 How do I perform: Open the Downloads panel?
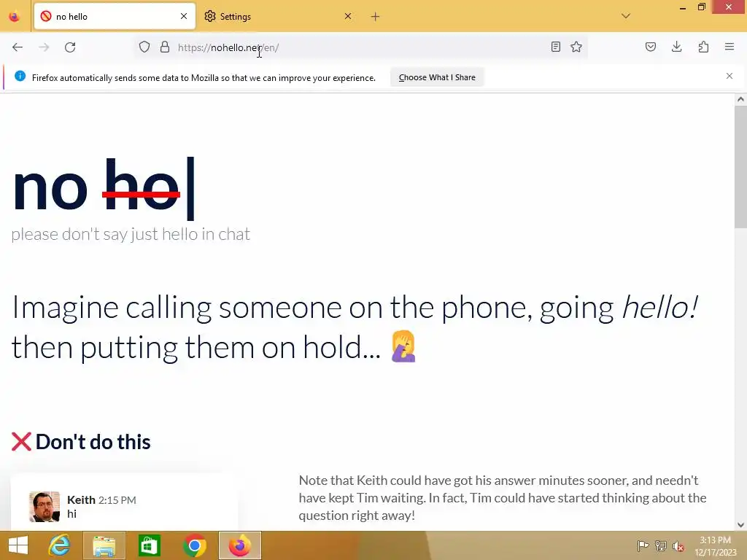(676, 47)
